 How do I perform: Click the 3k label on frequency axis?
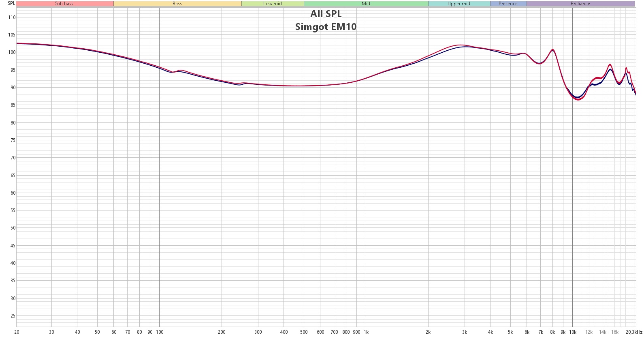click(x=465, y=332)
